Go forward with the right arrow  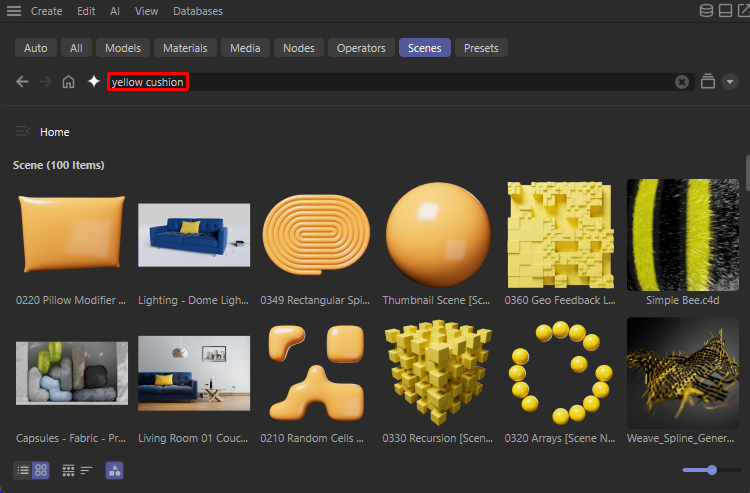(45, 82)
